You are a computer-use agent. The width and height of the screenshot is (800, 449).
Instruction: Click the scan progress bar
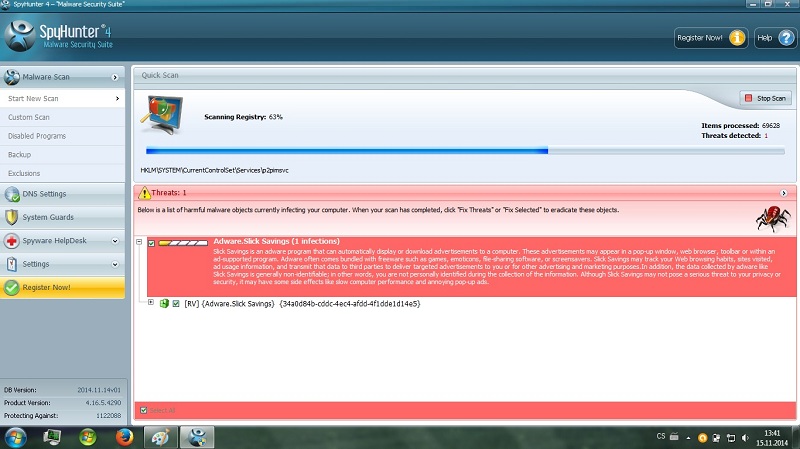coord(465,151)
